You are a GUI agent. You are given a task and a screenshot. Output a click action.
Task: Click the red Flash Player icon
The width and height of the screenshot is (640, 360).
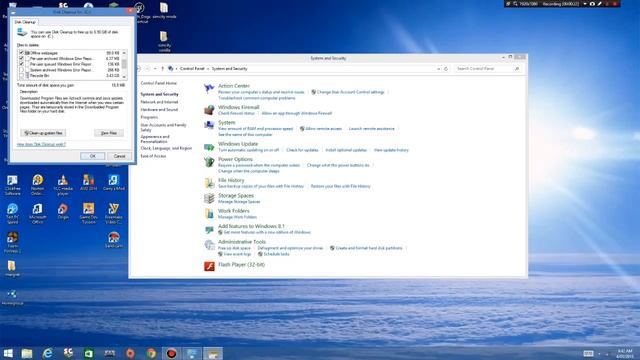coord(209,266)
